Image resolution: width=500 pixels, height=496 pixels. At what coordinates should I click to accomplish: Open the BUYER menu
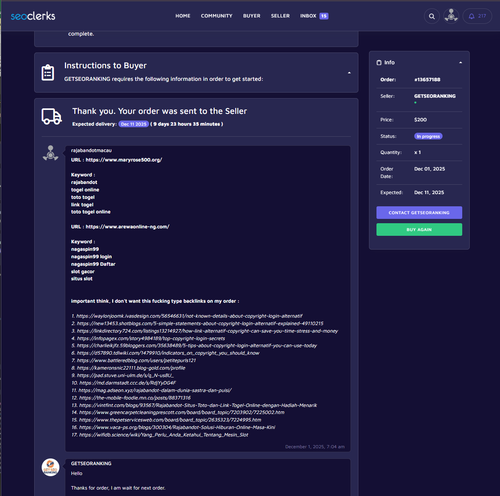click(x=251, y=16)
